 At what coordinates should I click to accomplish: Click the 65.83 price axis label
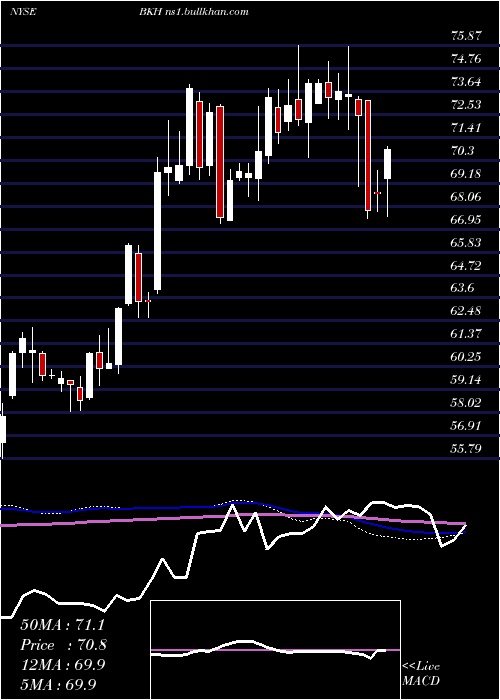click(x=467, y=242)
